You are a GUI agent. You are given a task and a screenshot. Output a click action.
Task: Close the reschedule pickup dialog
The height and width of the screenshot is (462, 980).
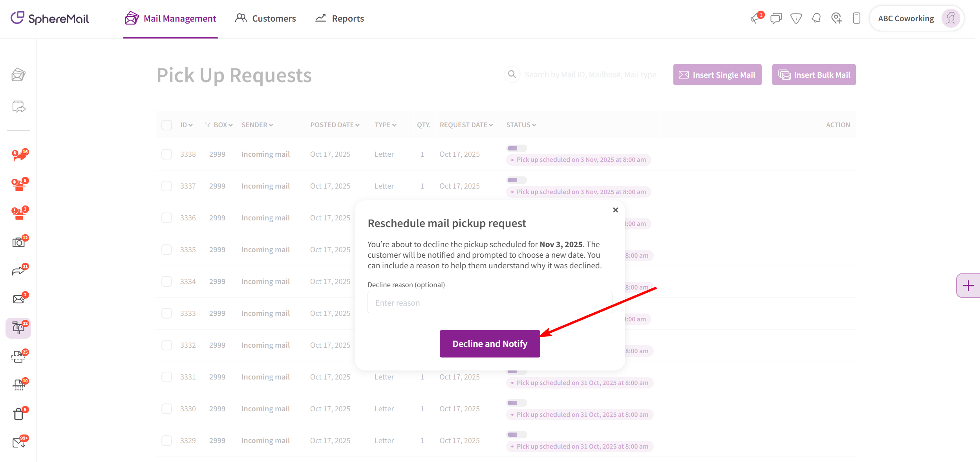click(615, 210)
